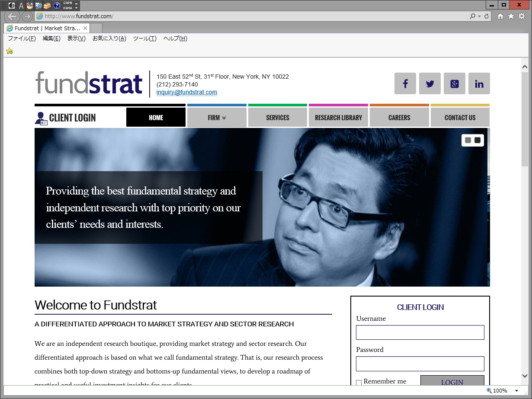Open the 表示(V) menu

tap(77, 38)
